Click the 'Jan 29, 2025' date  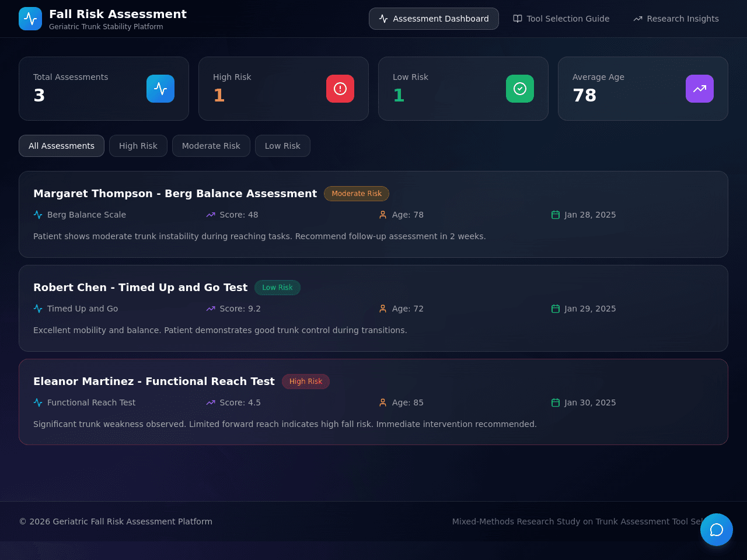click(x=590, y=309)
